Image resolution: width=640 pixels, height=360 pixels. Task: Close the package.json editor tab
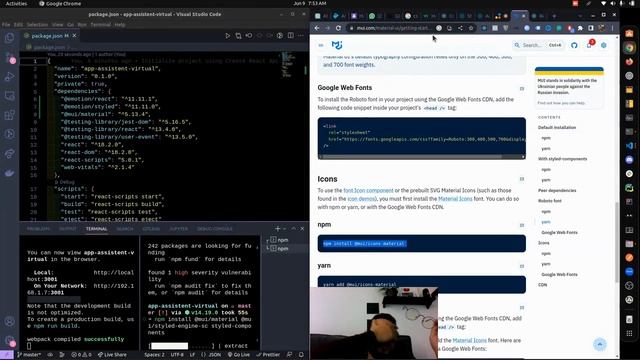pyautogui.click(x=74, y=36)
